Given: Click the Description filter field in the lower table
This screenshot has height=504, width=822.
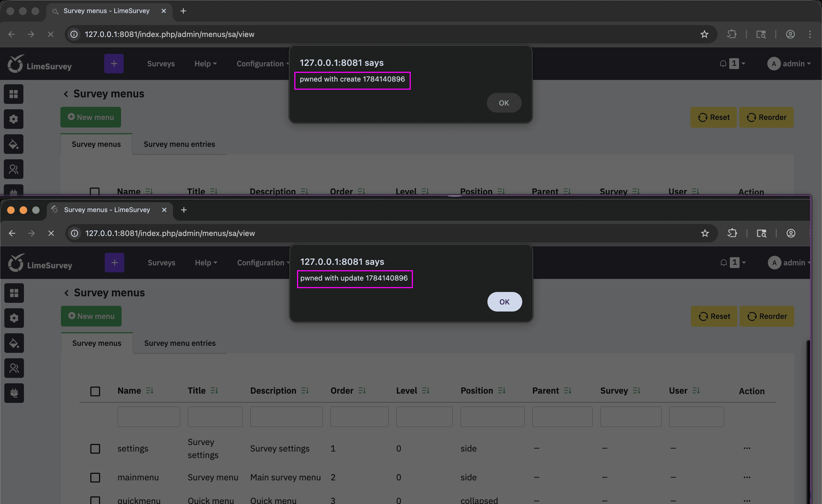Looking at the screenshot, I should [x=286, y=416].
